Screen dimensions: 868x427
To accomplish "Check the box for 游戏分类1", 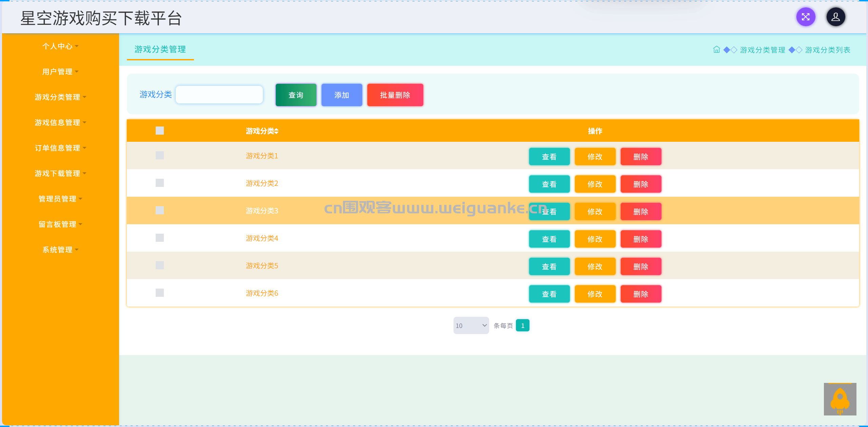I will click(160, 155).
